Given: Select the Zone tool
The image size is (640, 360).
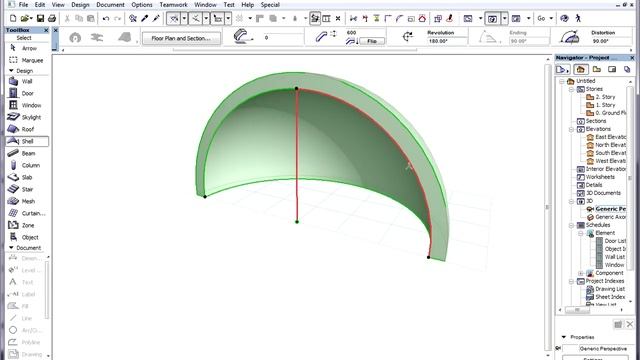Looking at the screenshot, I should [27, 225].
